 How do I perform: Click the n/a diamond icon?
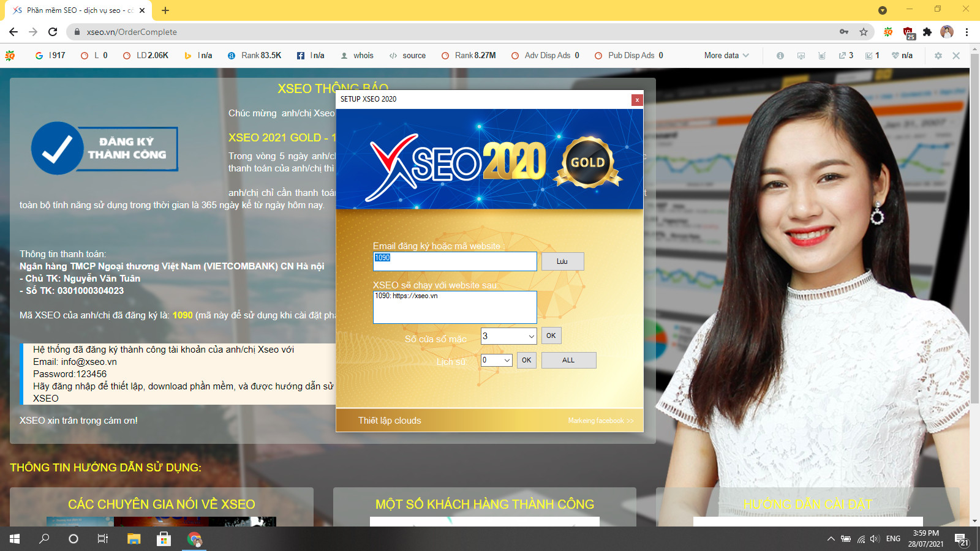pyautogui.click(x=902, y=56)
